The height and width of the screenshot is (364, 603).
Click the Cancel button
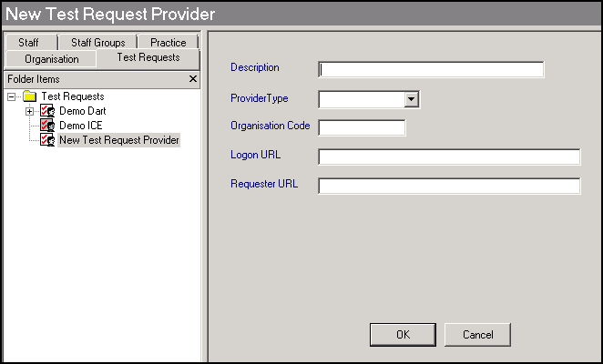(x=477, y=335)
